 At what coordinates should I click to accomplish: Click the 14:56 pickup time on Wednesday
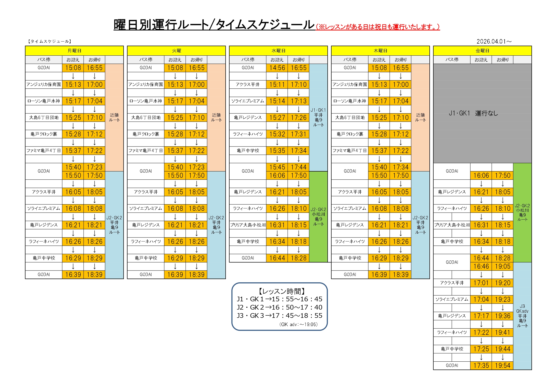277,68
